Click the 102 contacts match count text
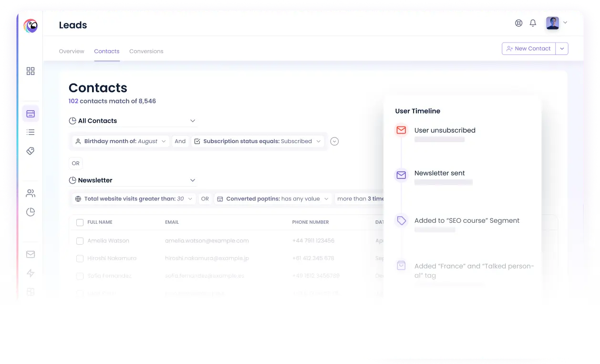 pyautogui.click(x=112, y=101)
